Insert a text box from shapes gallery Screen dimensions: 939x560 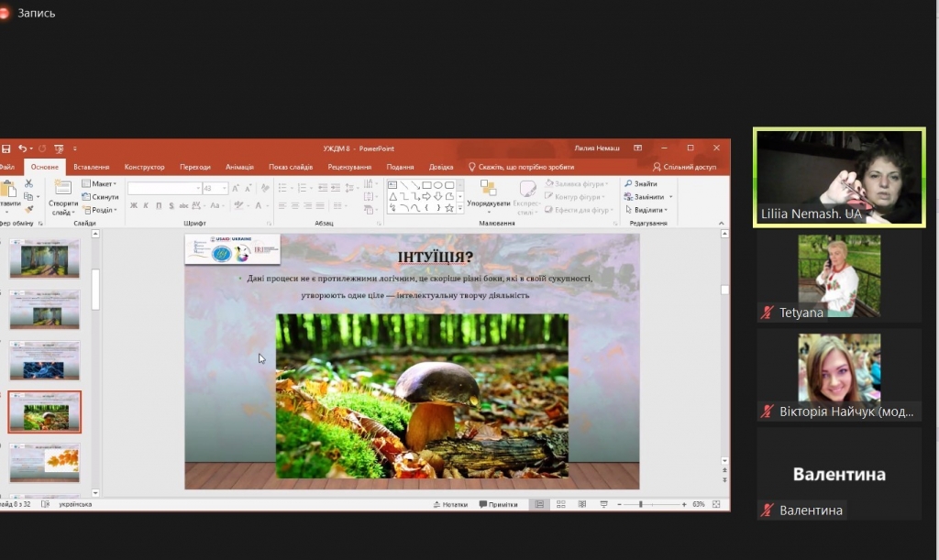tap(392, 185)
